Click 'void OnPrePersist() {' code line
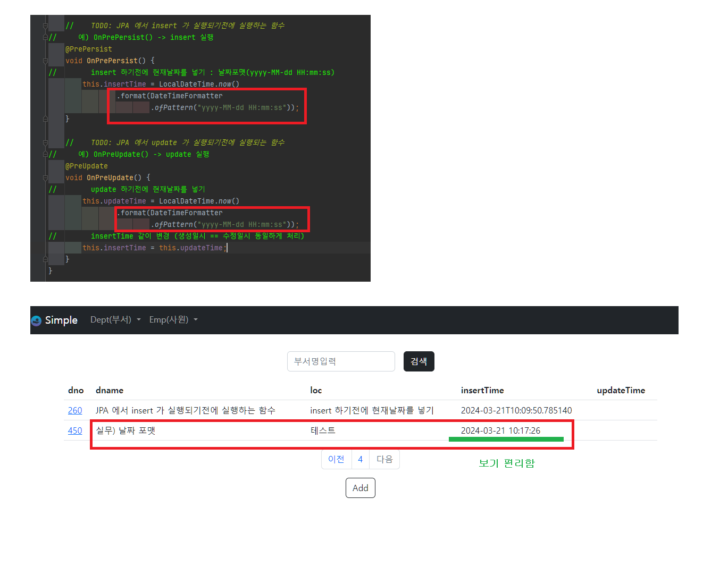728x566 pixels. [x=110, y=61]
